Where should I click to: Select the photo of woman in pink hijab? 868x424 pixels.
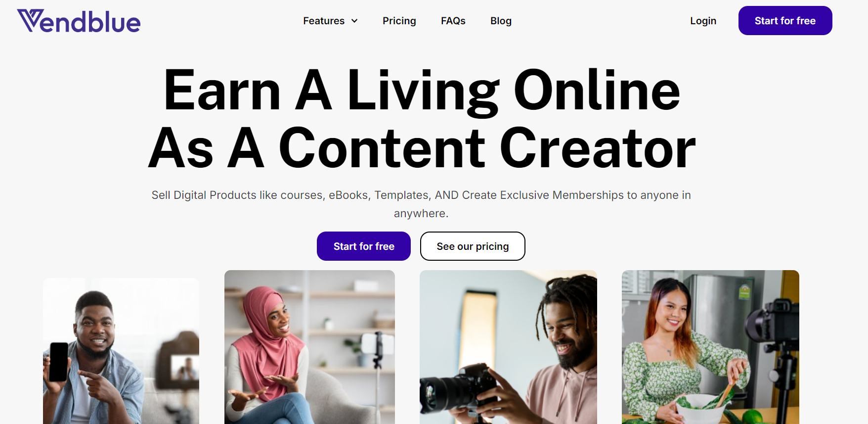pos(309,347)
